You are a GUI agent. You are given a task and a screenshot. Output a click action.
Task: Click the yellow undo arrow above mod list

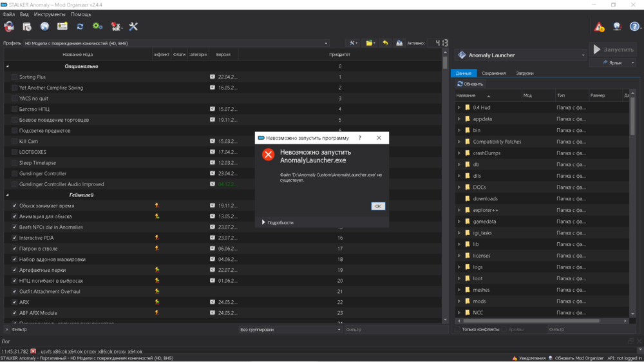coord(385,43)
